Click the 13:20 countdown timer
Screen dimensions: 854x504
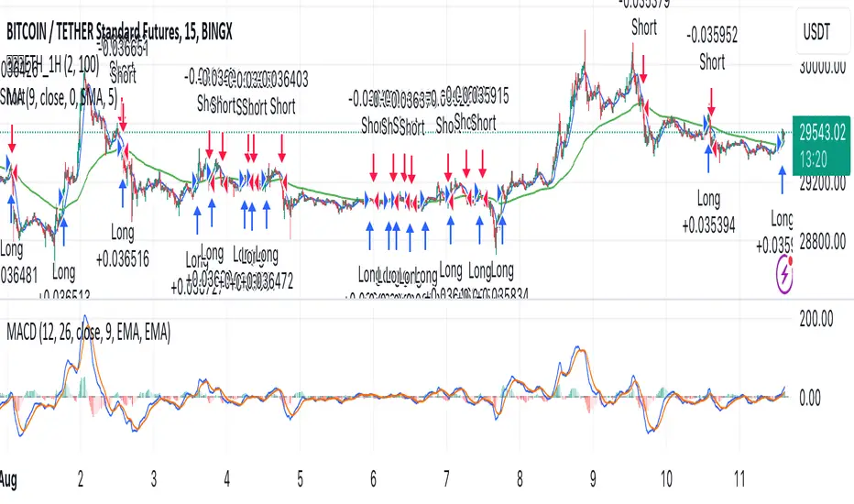click(x=813, y=159)
